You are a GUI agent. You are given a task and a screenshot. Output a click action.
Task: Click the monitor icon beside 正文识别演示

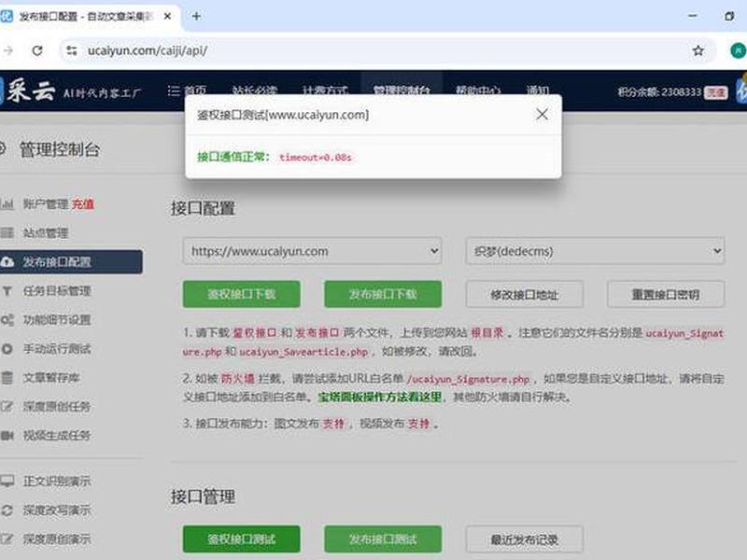7,481
